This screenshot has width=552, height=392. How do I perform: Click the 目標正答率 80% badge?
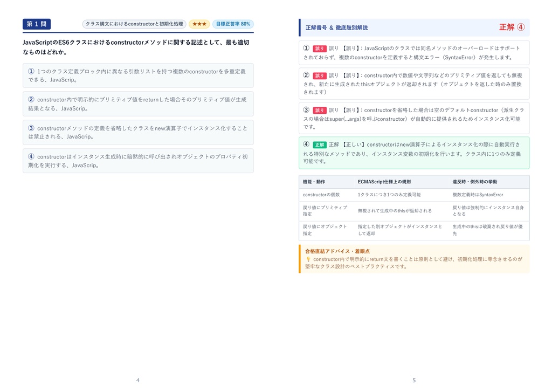pyautogui.click(x=233, y=24)
